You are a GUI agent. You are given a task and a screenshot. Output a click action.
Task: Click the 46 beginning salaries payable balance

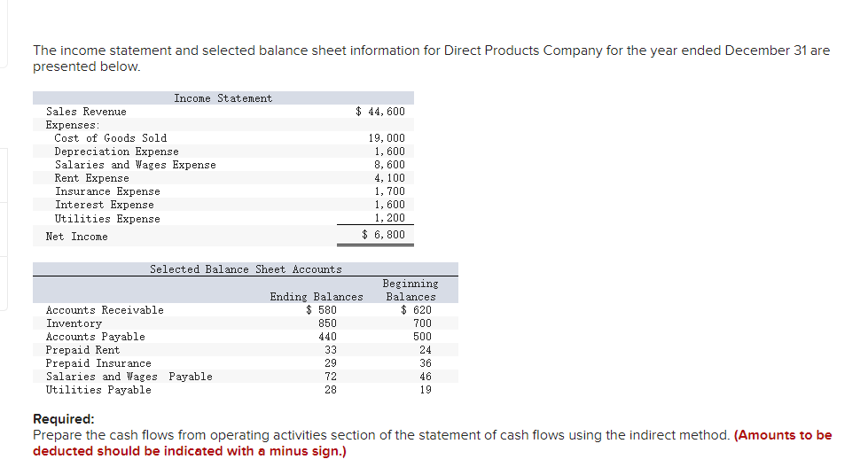coord(426,377)
